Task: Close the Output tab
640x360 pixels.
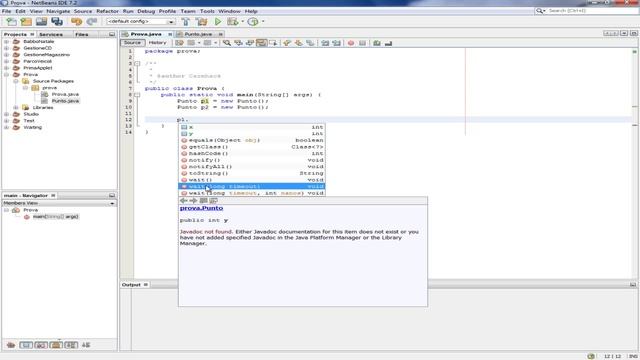Action: [146, 284]
